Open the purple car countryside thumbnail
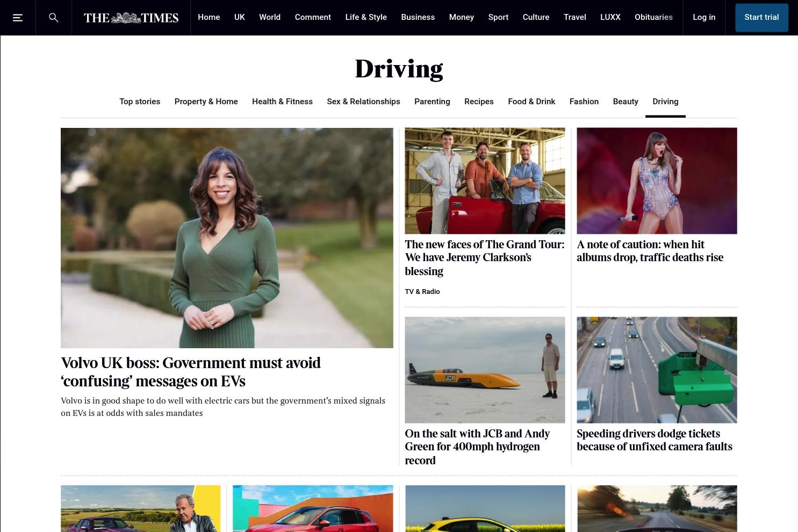 [x=141, y=508]
